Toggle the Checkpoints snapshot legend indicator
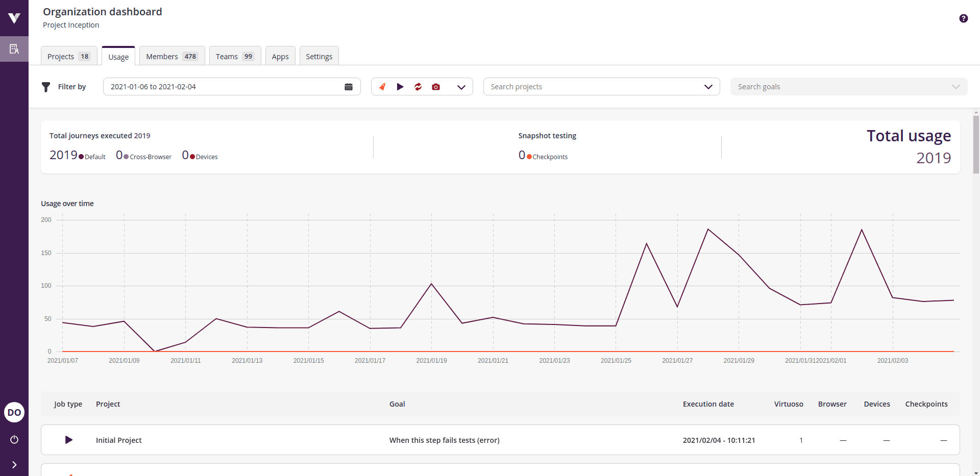 pos(529,156)
